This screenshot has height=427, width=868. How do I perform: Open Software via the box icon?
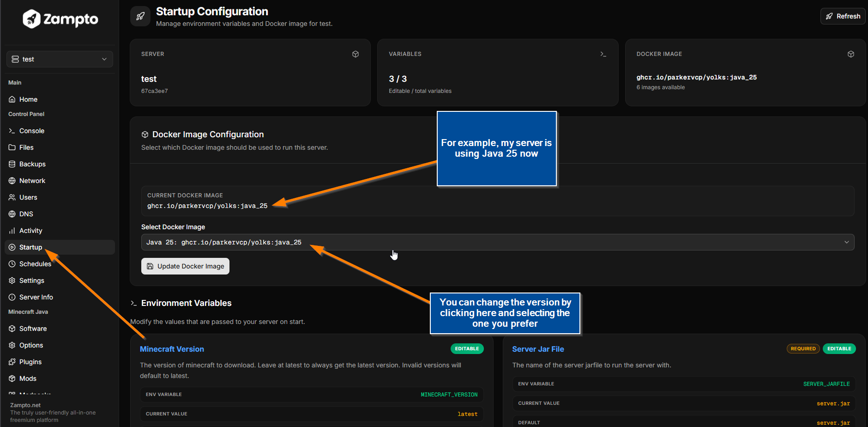[x=12, y=329]
